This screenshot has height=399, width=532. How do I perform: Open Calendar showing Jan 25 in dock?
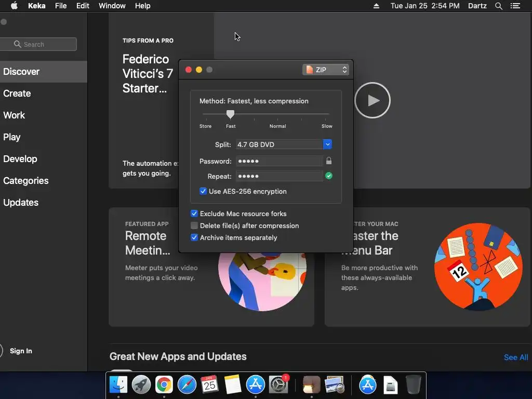[x=209, y=384]
